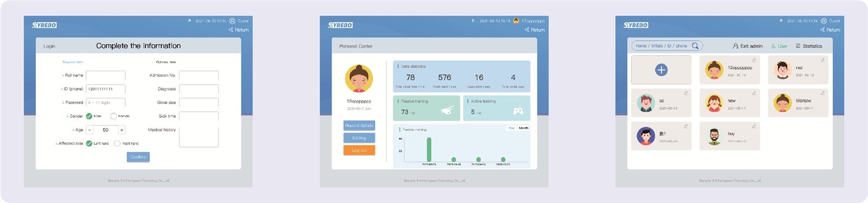Image resolution: width=868 pixels, height=203 pixels.
Task: Click SYREBO logo in user list screen
Action: pos(636,25)
